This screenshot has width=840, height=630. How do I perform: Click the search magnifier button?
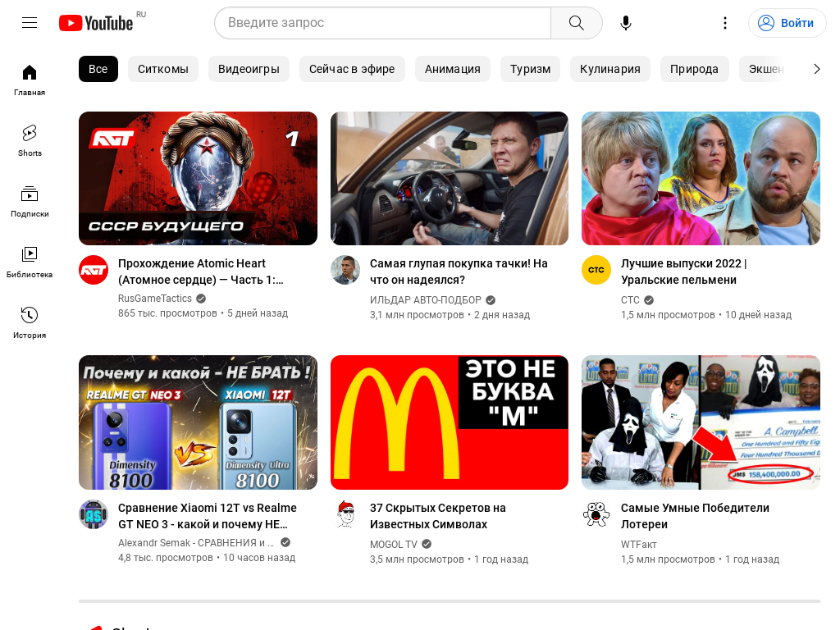pyautogui.click(x=577, y=23)
